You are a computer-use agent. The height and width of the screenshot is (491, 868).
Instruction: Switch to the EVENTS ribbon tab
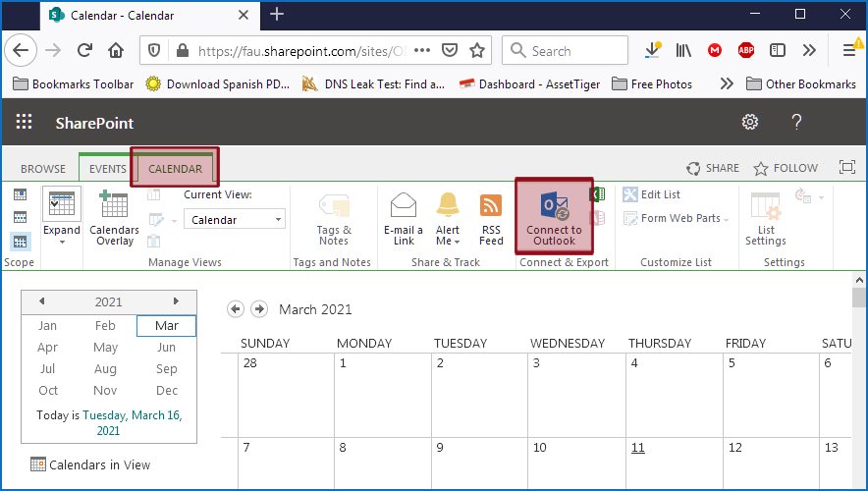[x=107, y=169]
